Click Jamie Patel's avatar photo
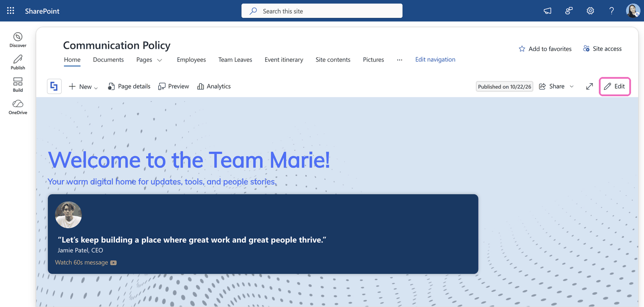Screen dimensions: 644x307 [68, 215]
